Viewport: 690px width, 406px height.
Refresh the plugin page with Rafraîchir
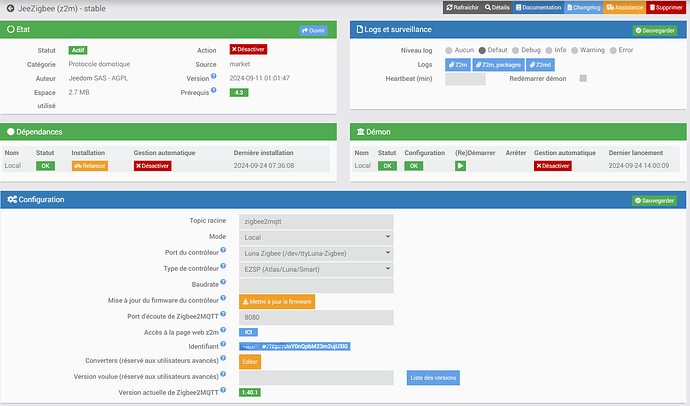[x=462, y=7]
